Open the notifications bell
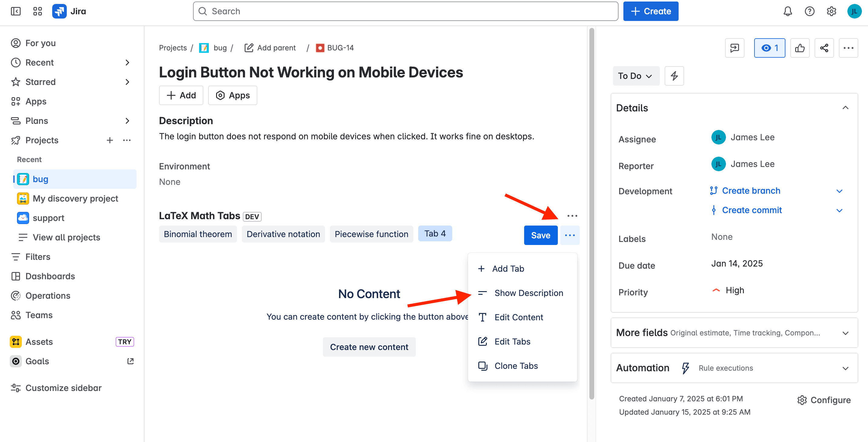 pos(788,11)
